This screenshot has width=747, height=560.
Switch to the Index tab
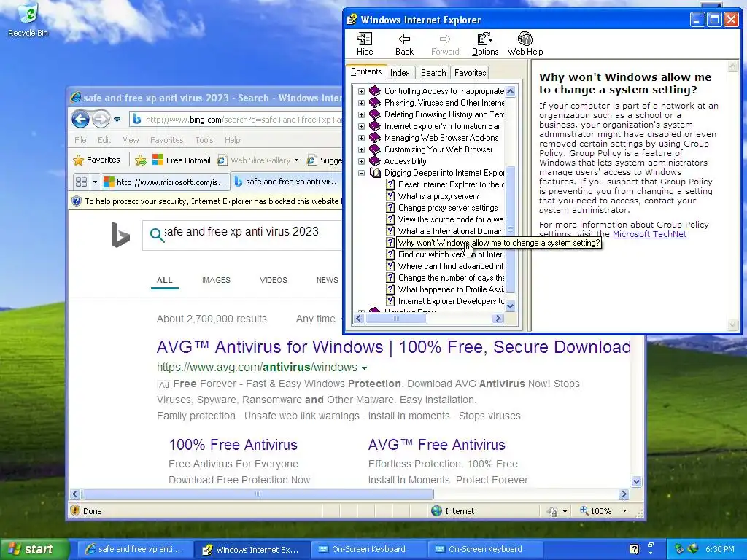tap(400, 73)
